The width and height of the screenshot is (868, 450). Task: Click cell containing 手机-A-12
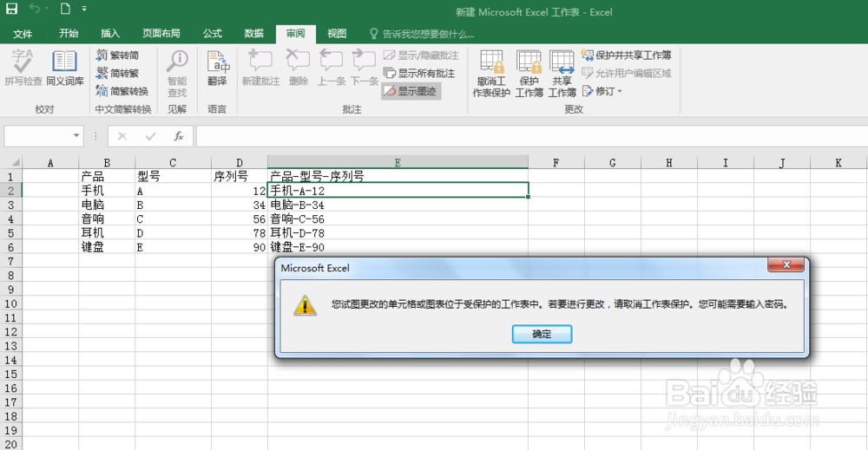(398, 190)
